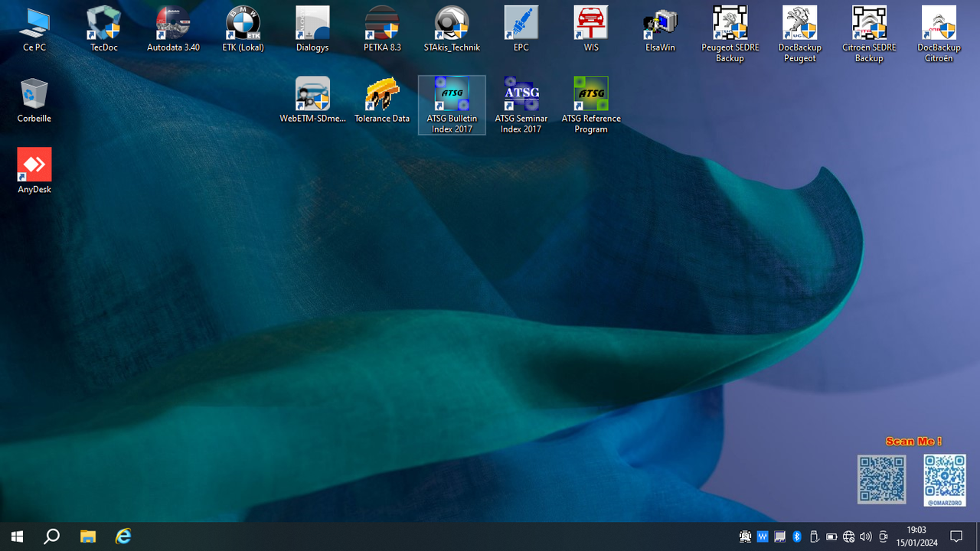Open the Windows Start menu

17,536
